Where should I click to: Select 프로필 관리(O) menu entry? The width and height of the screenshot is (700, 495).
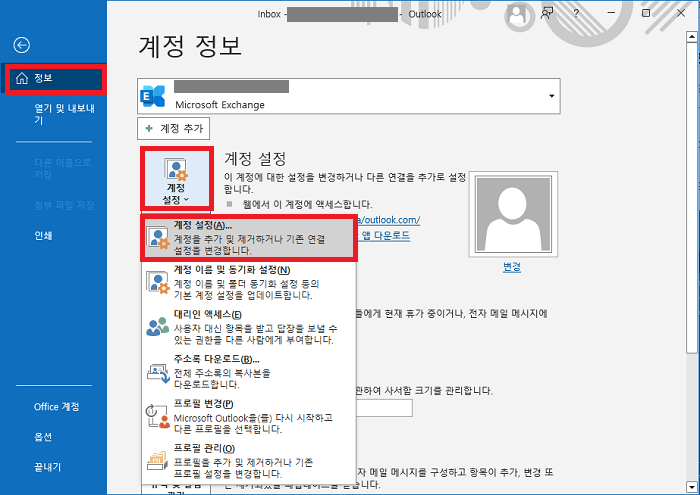[x=249, y=461]
